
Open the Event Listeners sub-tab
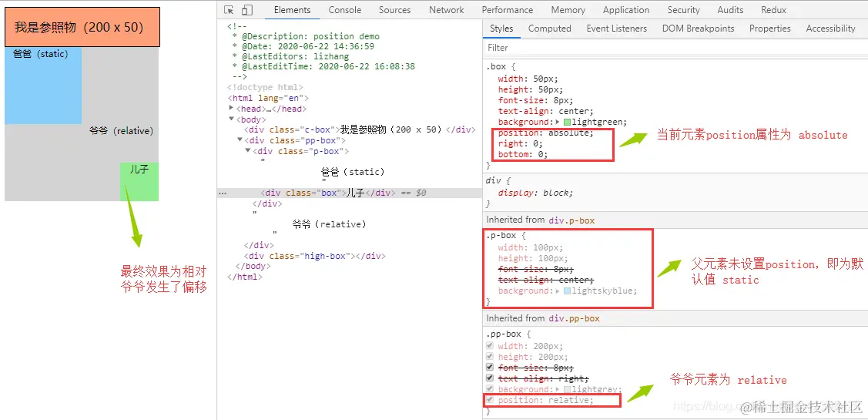(617, 29)
